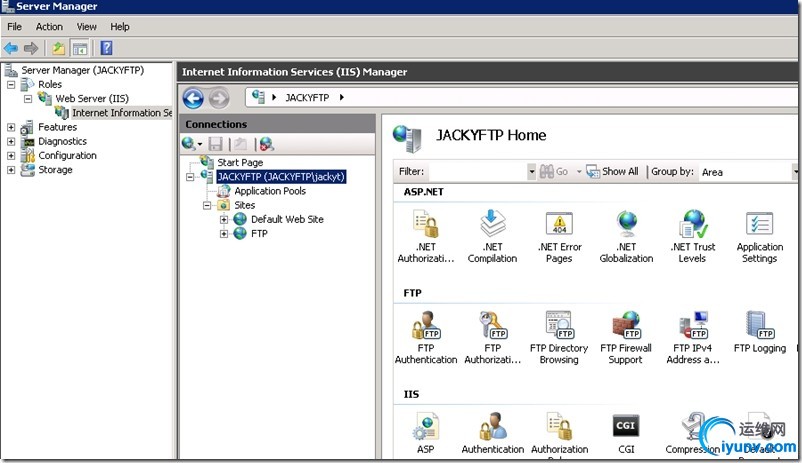Select Default Web Site tree item
Viewport: 802px width, 463px height.
pyautogui.click(x=287, y=219)
